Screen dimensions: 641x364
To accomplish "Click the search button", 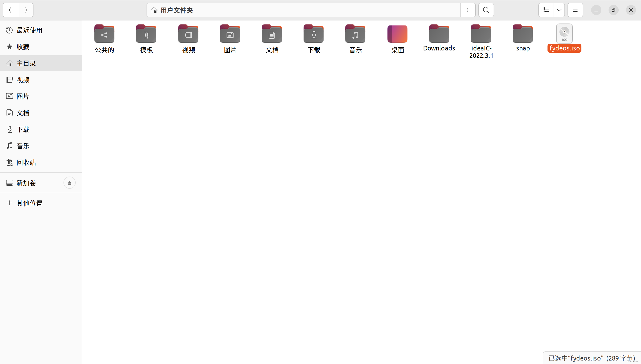I will 486,10.
